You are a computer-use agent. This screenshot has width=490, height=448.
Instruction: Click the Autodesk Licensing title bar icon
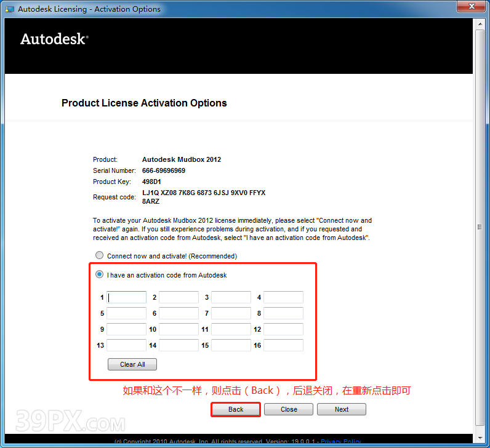pos(9,9)
